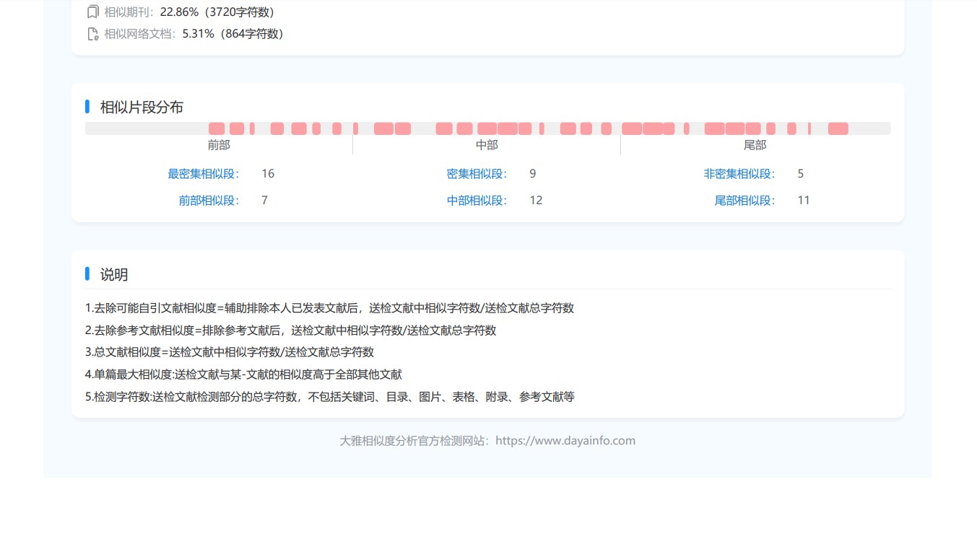Open the 前部相似段 label
This screenshot has width=977, height=560.
pos(209,201)
